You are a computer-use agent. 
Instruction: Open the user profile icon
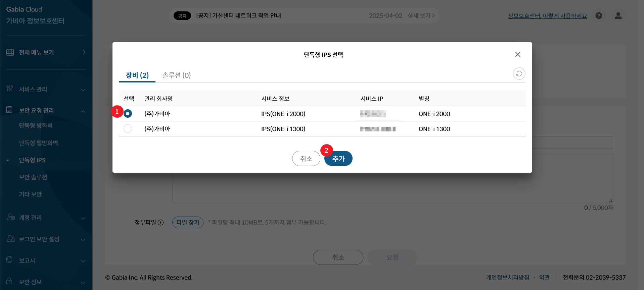tap(618, 16)
